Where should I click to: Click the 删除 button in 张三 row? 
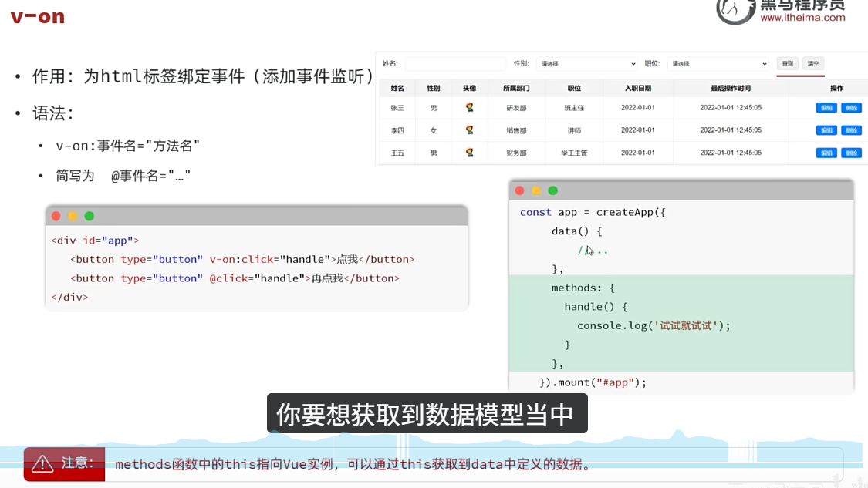coord(851,108)
